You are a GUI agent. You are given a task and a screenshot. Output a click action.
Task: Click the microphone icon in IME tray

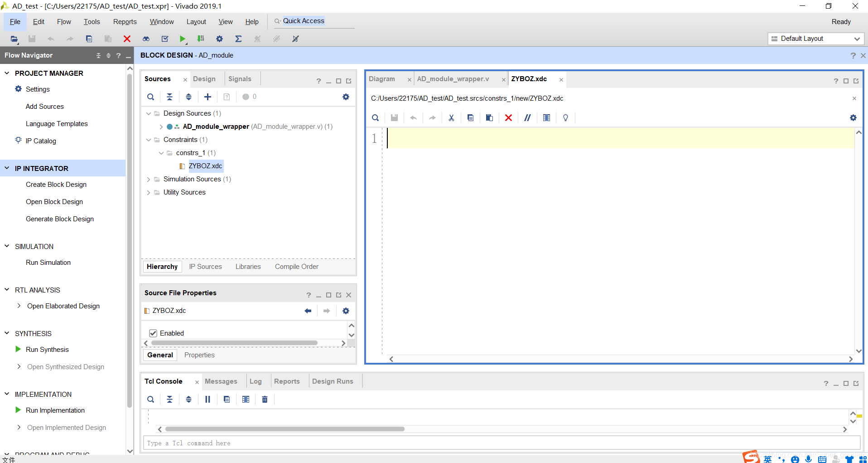click(x=808, y=459)
